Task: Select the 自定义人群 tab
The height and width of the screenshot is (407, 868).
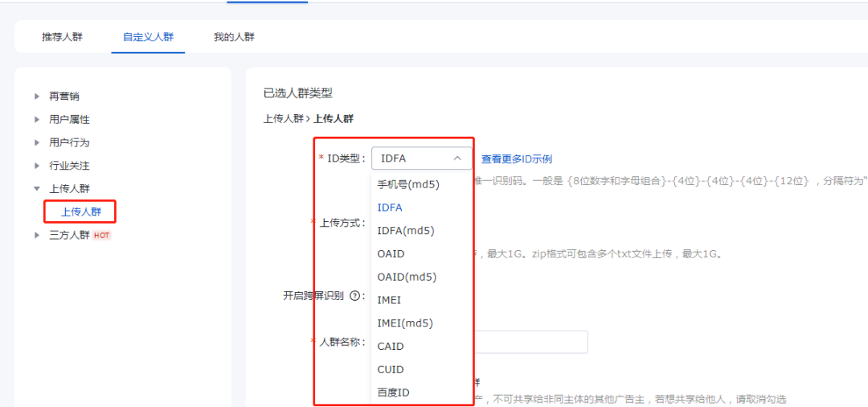Action: (148, 37)
